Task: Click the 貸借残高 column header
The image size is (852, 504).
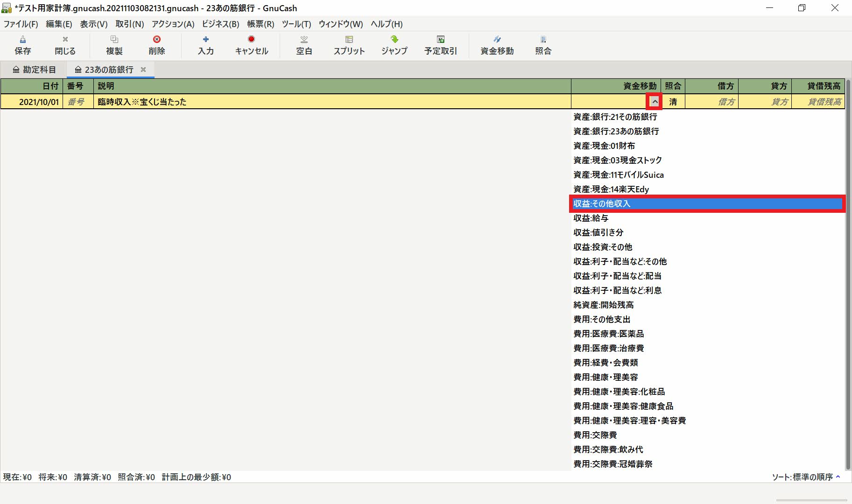Action: (818, 86)
